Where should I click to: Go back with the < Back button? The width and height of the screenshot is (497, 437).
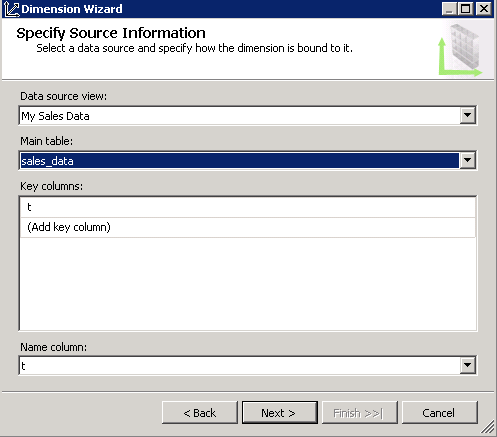[x=200, y=413]
